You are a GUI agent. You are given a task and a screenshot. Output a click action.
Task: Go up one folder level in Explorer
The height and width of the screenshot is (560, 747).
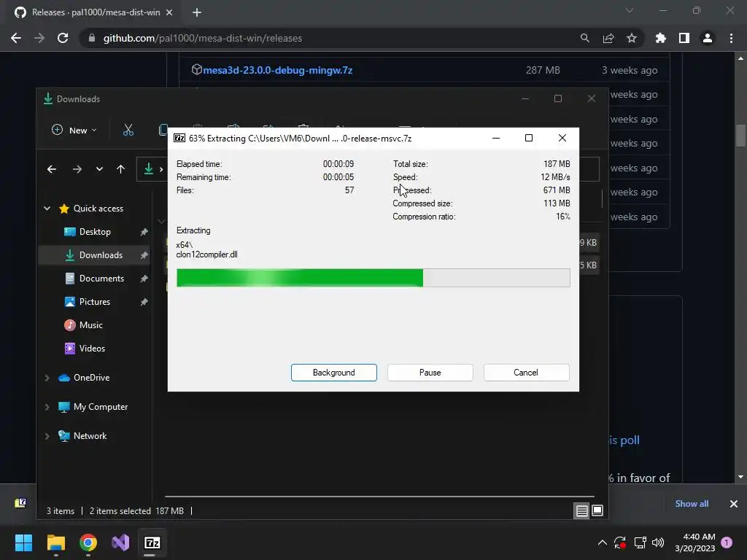pos(120,169)
